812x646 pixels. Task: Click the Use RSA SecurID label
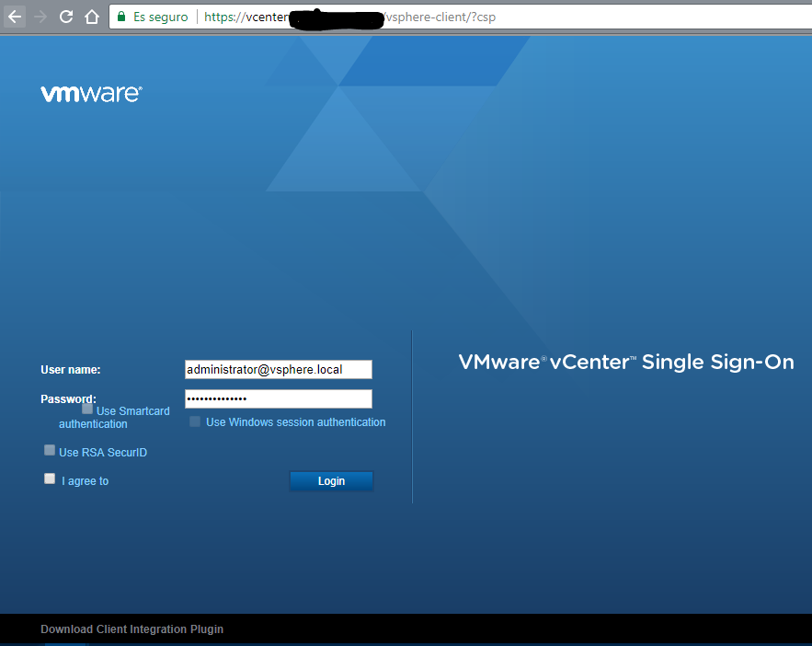tap(103, 452)
